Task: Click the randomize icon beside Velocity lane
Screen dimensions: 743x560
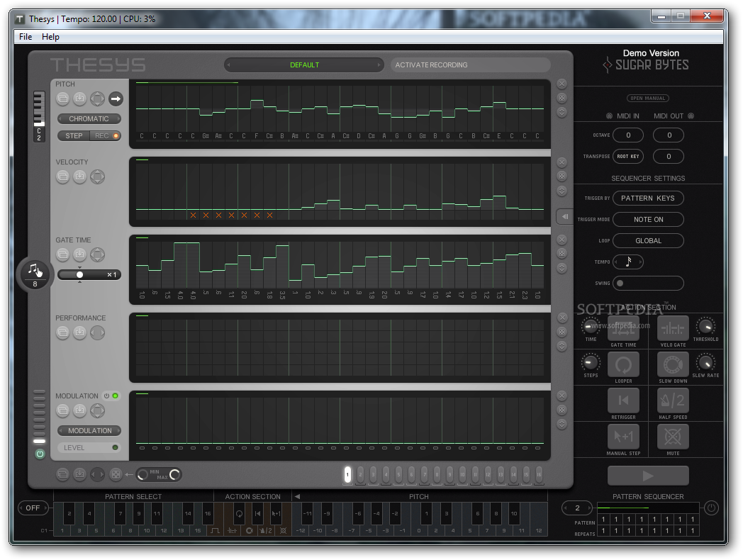Action: [x=562, y=177]
